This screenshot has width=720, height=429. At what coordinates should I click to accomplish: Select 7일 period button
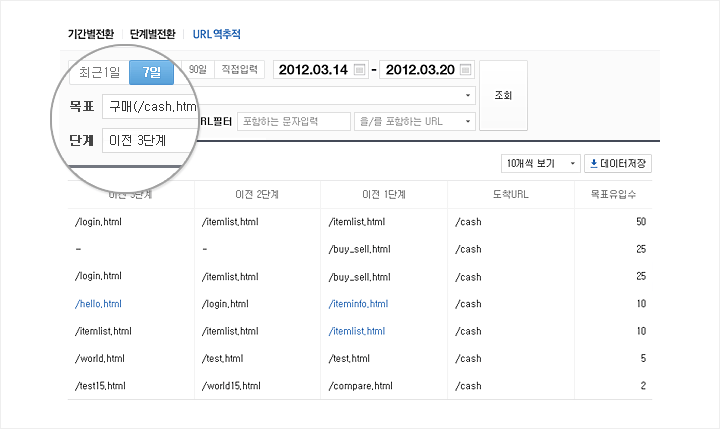point(152,72)
